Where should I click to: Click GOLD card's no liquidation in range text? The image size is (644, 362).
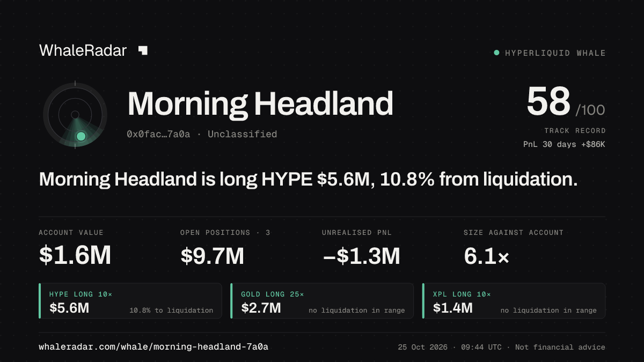357,311
